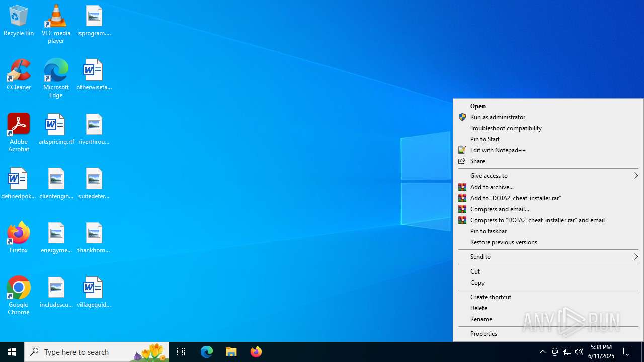Open the Windows Start menu
The width and height of the screenshot is (644, 362).
[12, 352]
